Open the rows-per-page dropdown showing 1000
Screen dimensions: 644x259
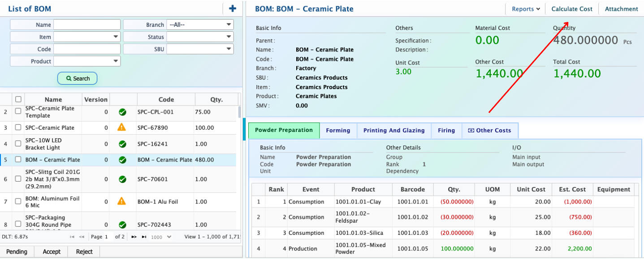click(x=161, y=237)
